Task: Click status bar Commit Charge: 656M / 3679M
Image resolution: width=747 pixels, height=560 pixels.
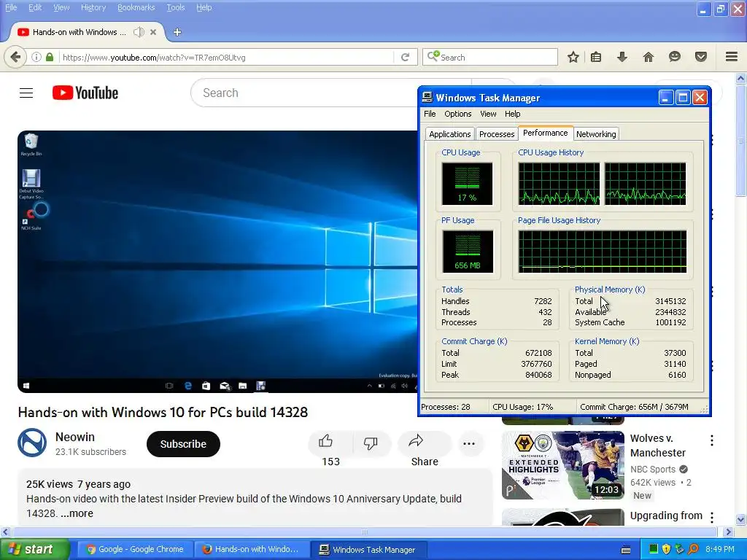Action: [x=634, y=407]
